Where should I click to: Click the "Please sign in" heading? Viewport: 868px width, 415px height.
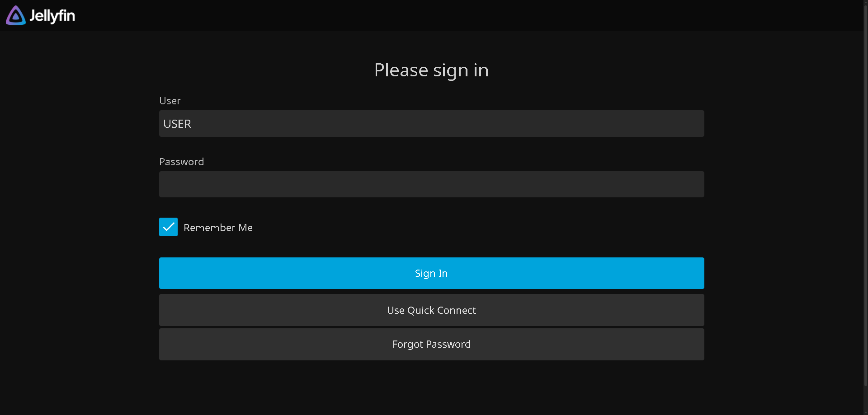click(431, 70)
